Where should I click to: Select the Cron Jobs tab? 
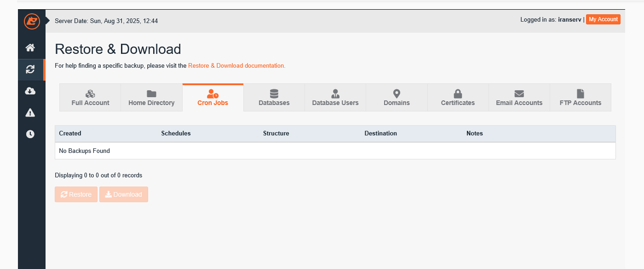(213, 98)
